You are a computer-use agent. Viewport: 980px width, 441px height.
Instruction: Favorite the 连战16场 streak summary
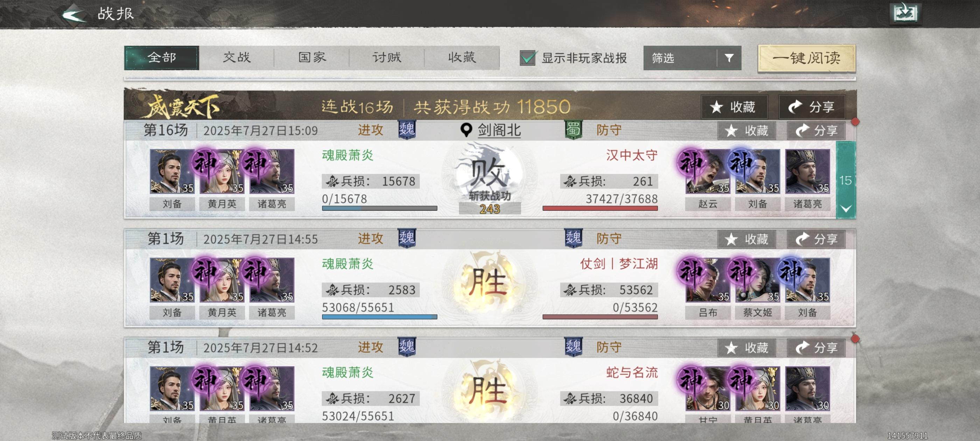click(x=734, y=107)
